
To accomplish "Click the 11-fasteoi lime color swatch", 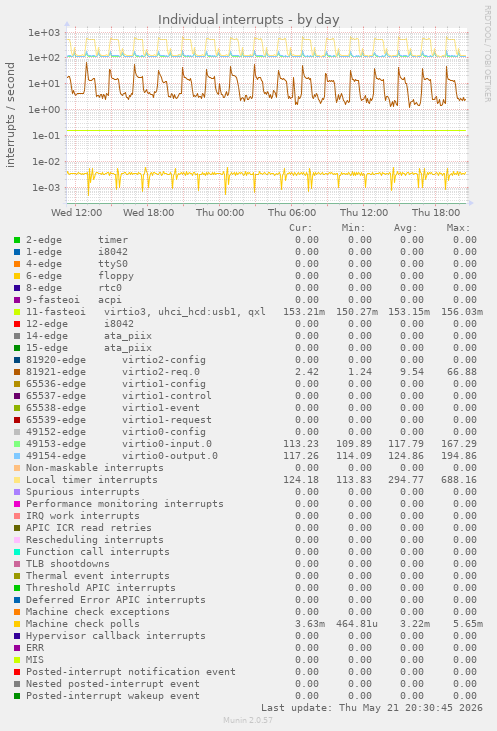I will point(17,312).
